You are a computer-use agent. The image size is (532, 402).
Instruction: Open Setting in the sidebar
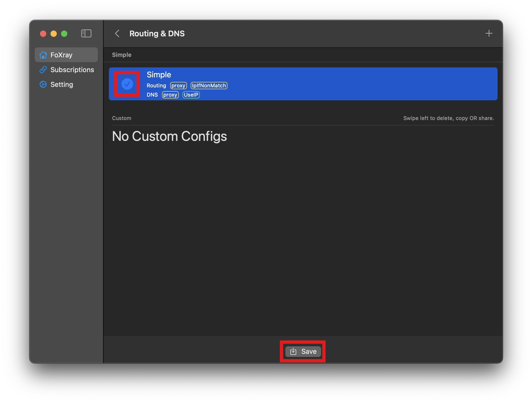click(62, 85)
